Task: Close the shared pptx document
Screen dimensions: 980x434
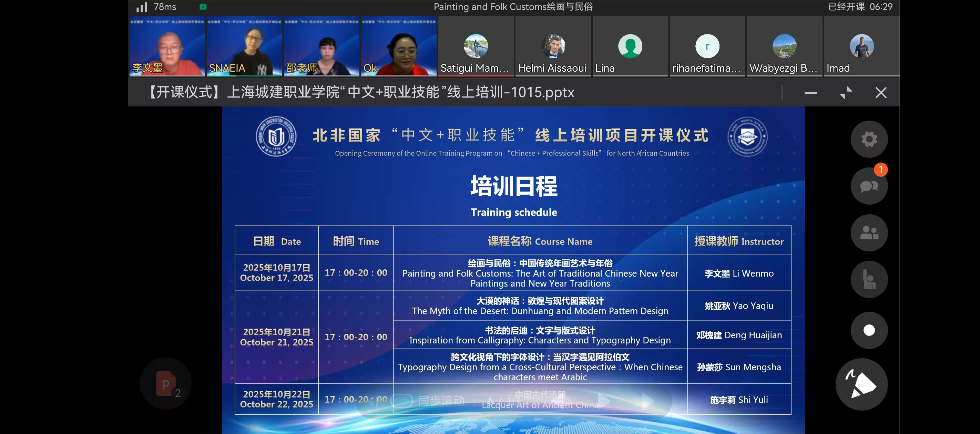Action: (881, 92)
